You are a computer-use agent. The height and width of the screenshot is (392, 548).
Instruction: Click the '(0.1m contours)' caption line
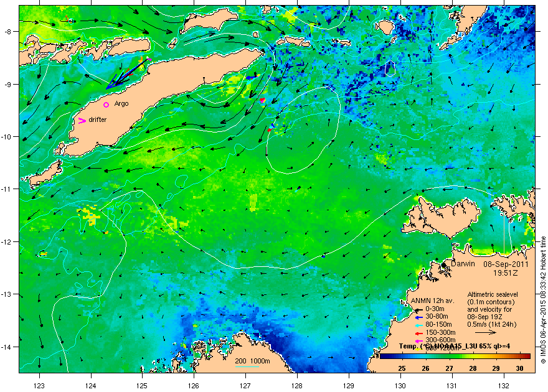click(491, 302)
